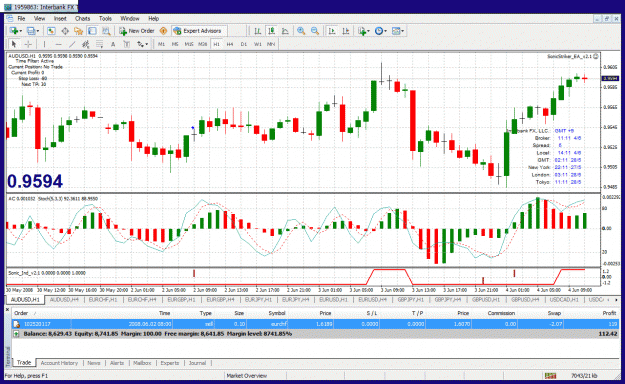The image size is (625, 384).
Task: Select the Text 'A' tool
Action: click(x=113, y=44)
